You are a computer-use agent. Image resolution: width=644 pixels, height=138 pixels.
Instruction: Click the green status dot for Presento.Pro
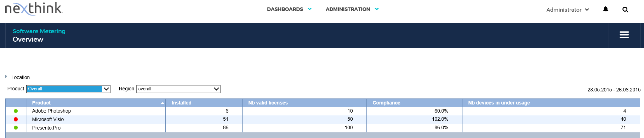(x=16, y=128)
